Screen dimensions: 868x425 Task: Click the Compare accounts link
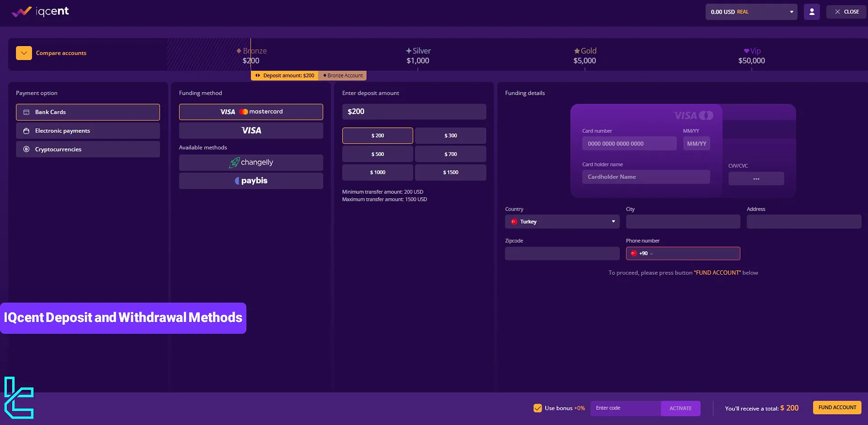61,53
